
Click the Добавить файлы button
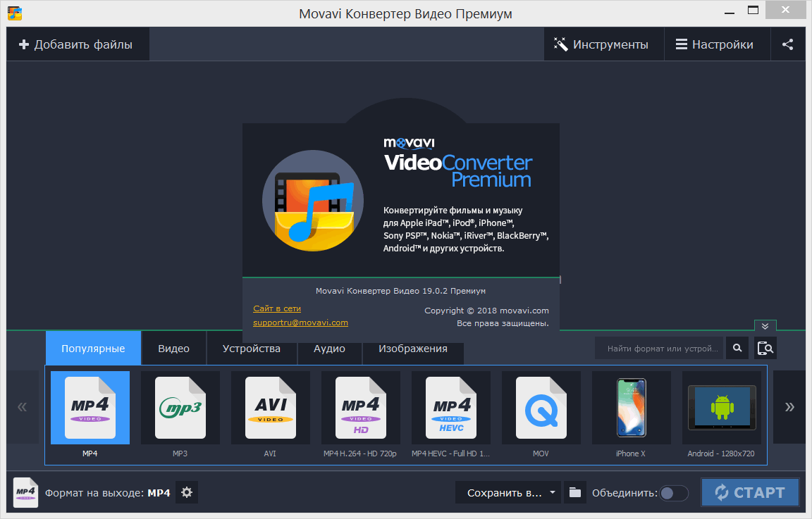click(78, 44)
